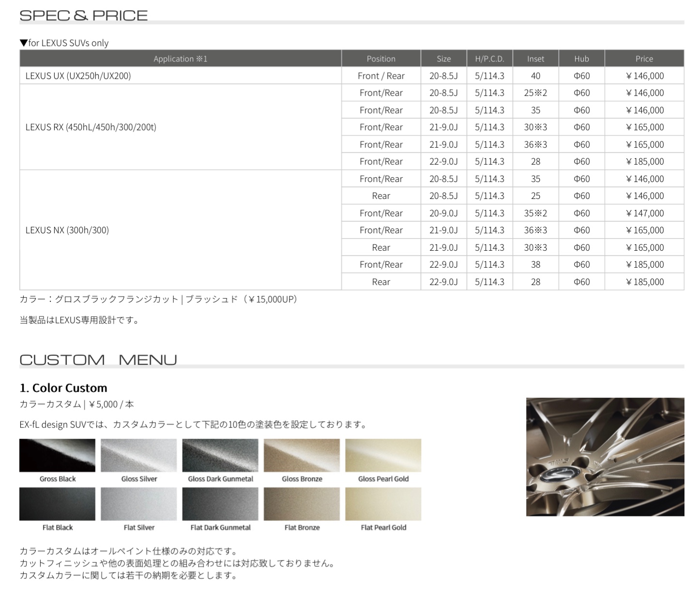Click the size cell '20-9.0J'

(x=443, y=213)
